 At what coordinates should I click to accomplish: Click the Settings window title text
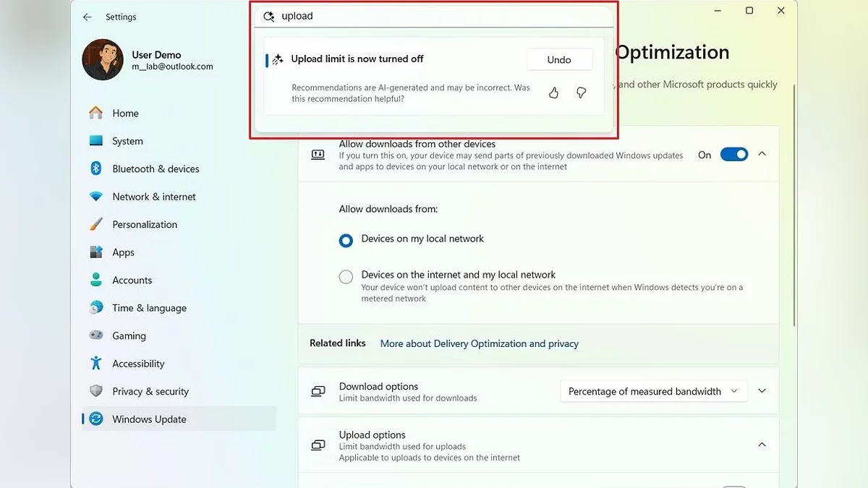point(121,17)
